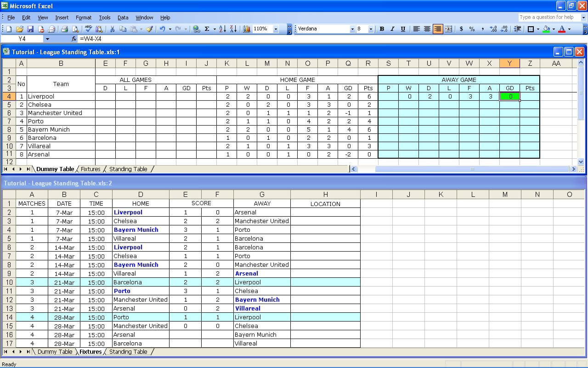This screenshot has width=588, height=368.
Task: Expand the AutoSum functions dropdown arrow
Action: (215, 29)
